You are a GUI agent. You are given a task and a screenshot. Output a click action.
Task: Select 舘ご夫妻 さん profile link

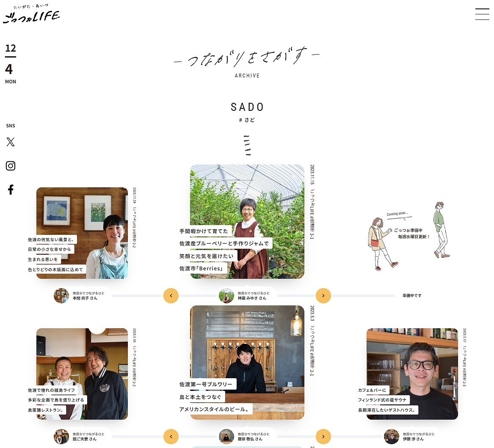pyautogui.click(x=80, y=437)
